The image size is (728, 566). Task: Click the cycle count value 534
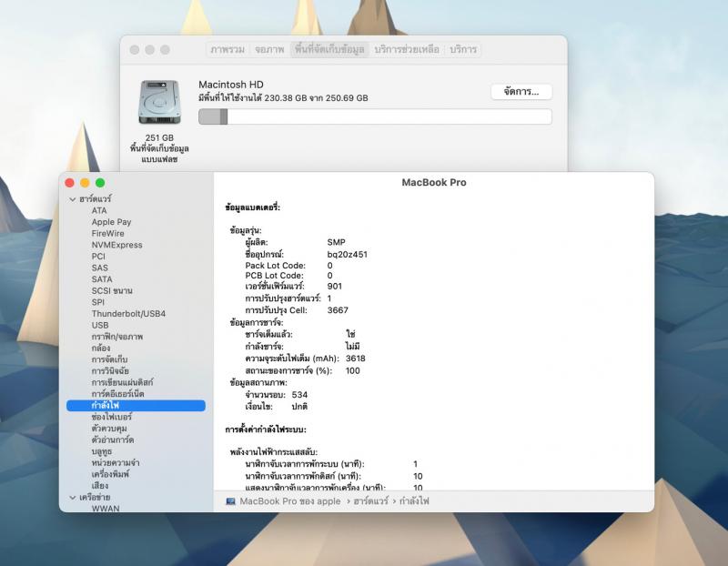[299, 395]
